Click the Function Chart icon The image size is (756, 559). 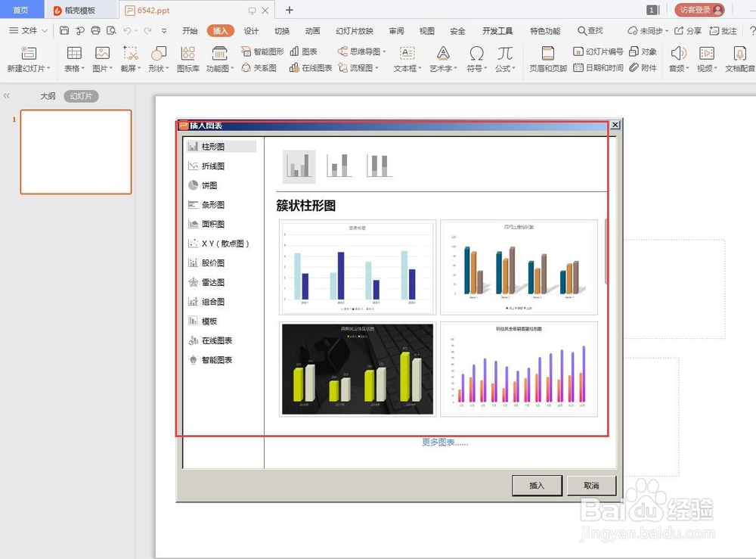[x=220, y=53]
